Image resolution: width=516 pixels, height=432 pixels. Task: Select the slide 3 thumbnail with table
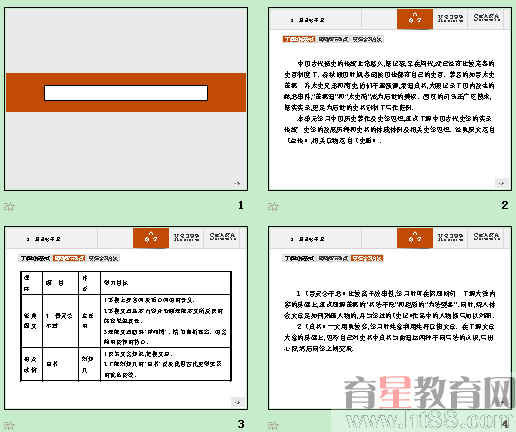126,318
